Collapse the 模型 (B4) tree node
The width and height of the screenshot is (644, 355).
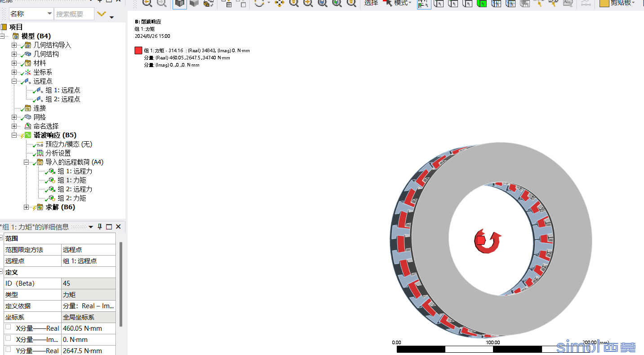[2, 36]
